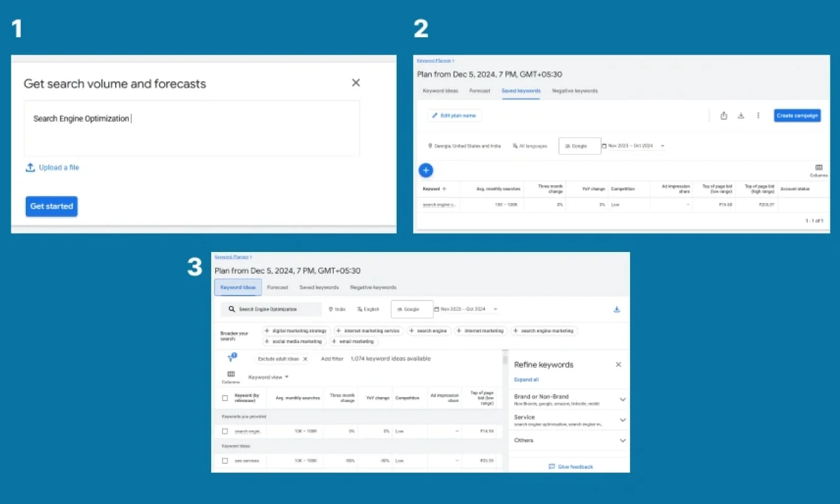The width and height of the screenshot is (840, 504).
Task: Click the blue plus add-keywords button
Action: coord(426,170)
